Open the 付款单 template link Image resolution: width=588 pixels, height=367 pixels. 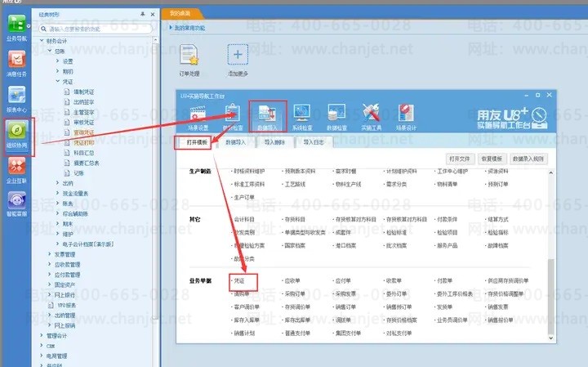click(x=444, y=280)
